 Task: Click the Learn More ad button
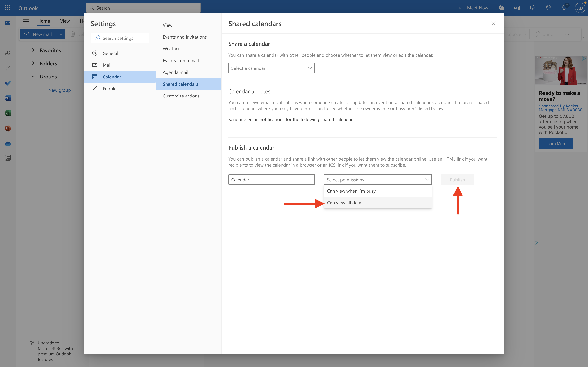coord(556,144)
